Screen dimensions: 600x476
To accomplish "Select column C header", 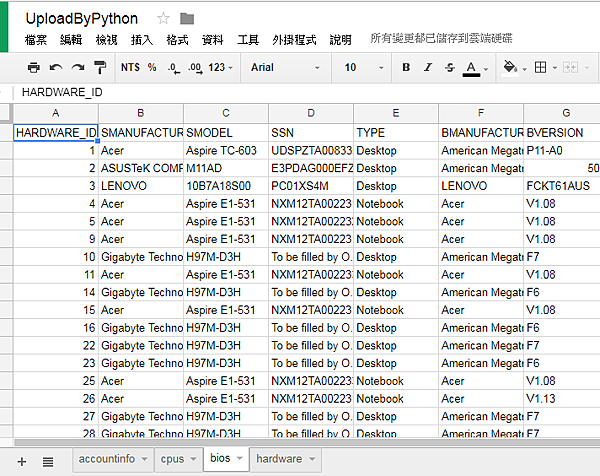I will (x=226, y=113).
